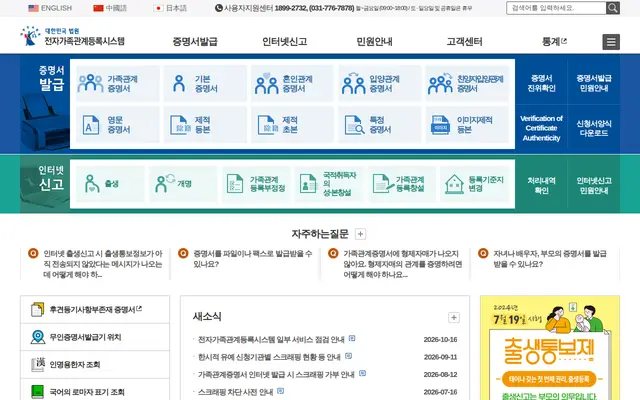Open the hamburger full-menu icon
This screenshot has width=640, height=400.
coord(611,42)
